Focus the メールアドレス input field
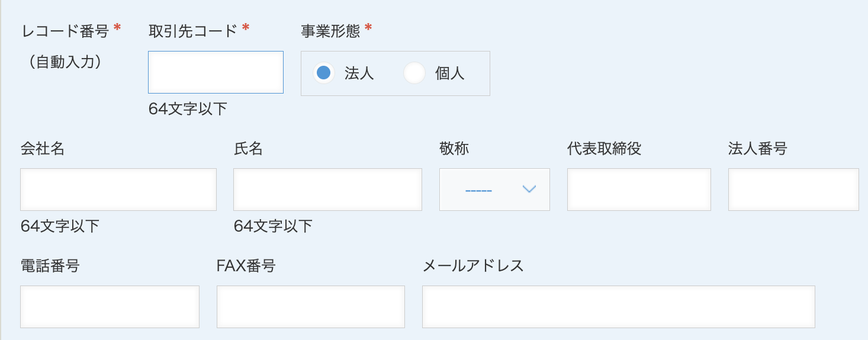The height and width of the screenshot is (340, 868). (x=618, y=307)
